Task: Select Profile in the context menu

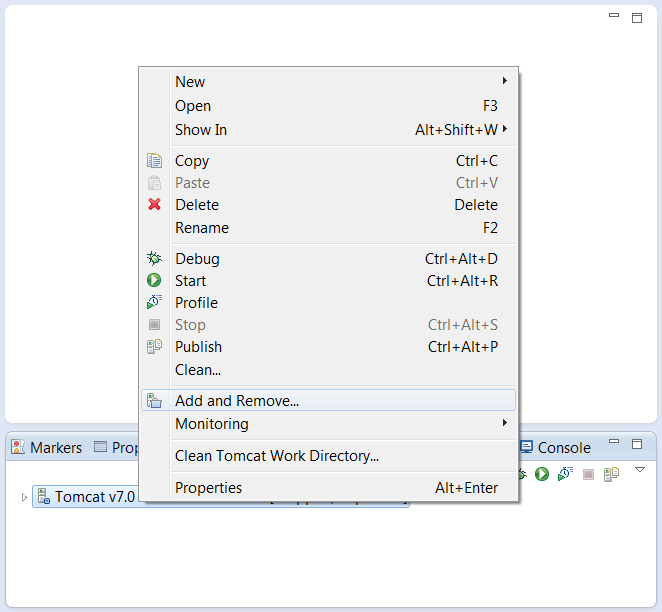Action: tap(196, 303)
